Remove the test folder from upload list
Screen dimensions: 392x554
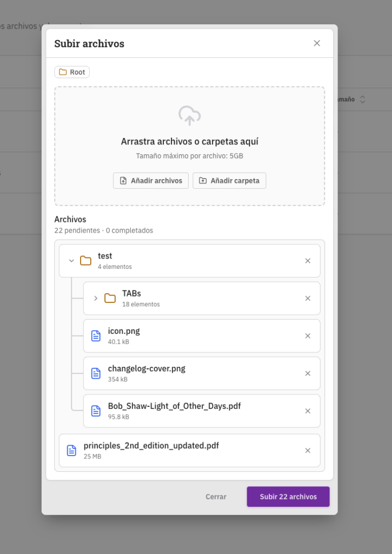(308, 261)
